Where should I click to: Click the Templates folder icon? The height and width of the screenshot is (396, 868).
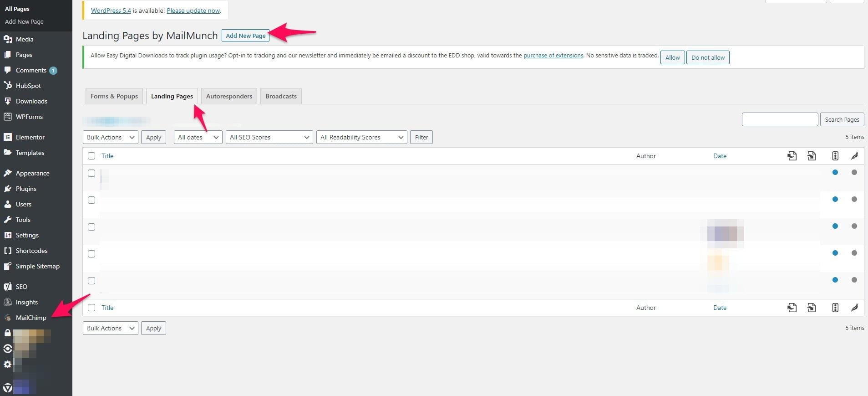tap(8, 153)
